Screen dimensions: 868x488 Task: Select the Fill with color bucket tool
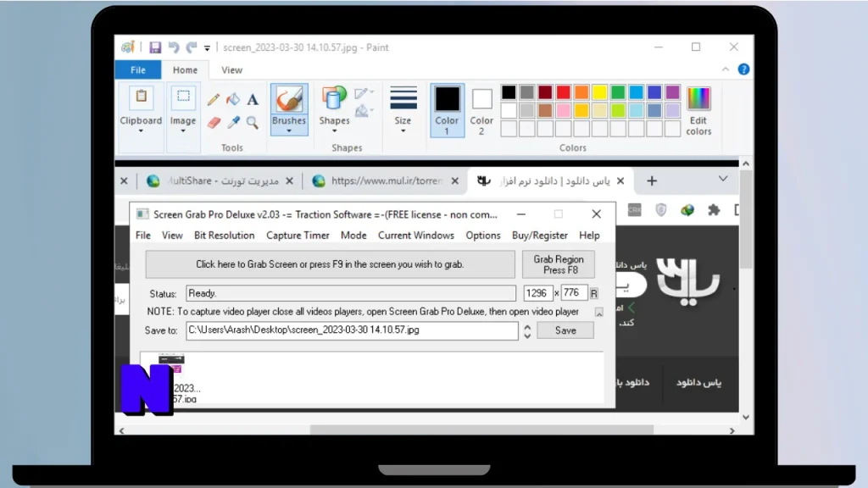(233, 99)
